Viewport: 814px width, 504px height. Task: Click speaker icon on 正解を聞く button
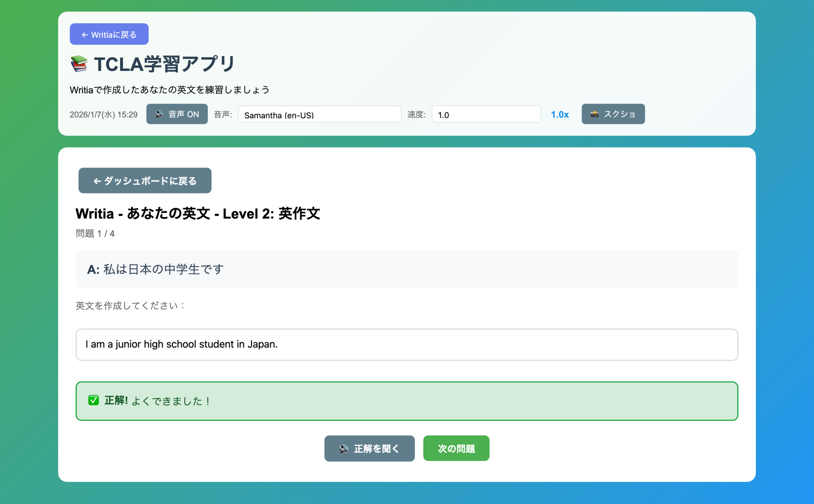pos(344,449)
